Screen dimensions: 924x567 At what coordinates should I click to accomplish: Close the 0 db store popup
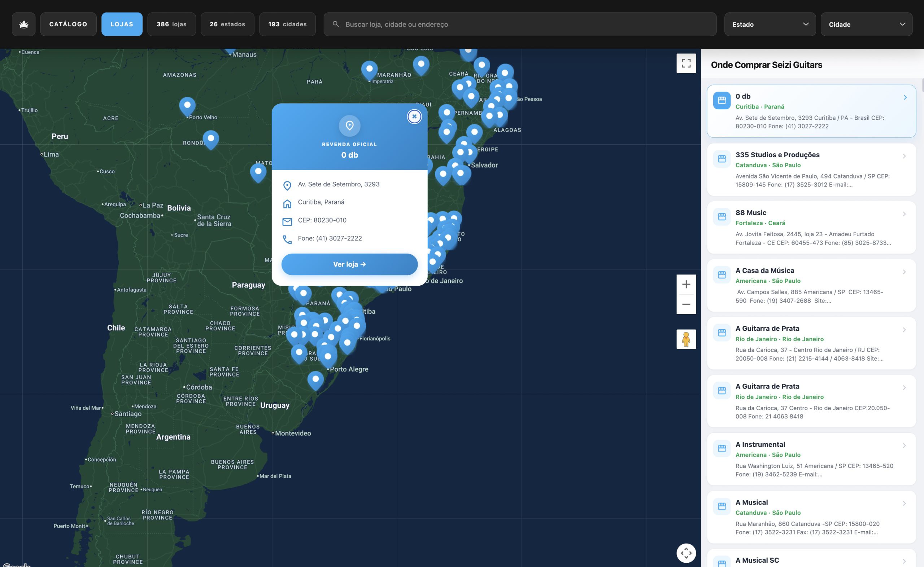pos(414,117)
